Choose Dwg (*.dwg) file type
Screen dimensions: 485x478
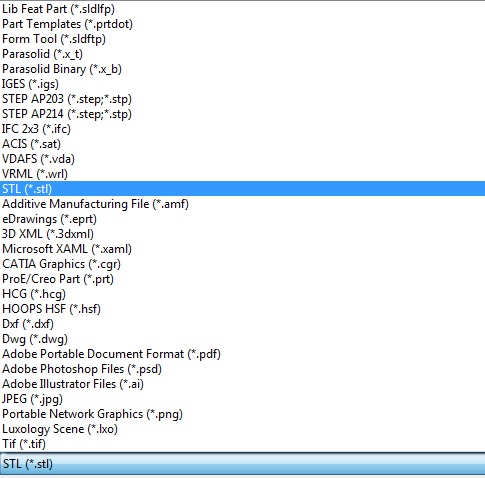[242, 339]
